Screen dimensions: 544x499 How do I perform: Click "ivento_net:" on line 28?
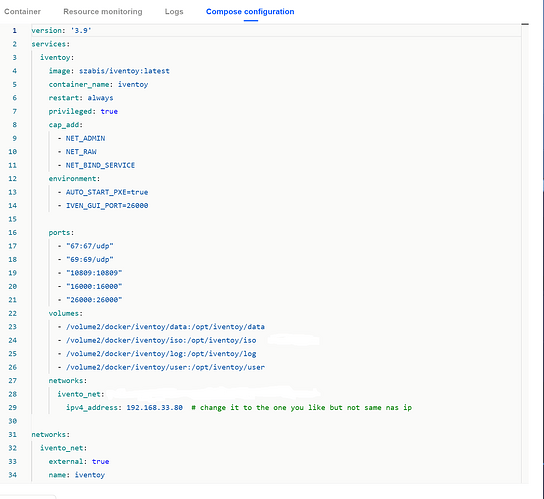[81, 394]
